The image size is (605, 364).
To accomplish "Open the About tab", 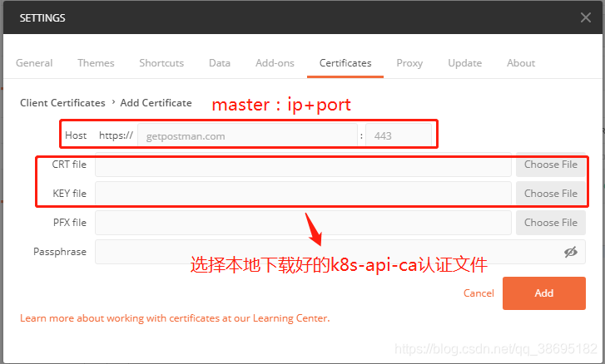I will [x=521, y=63].
